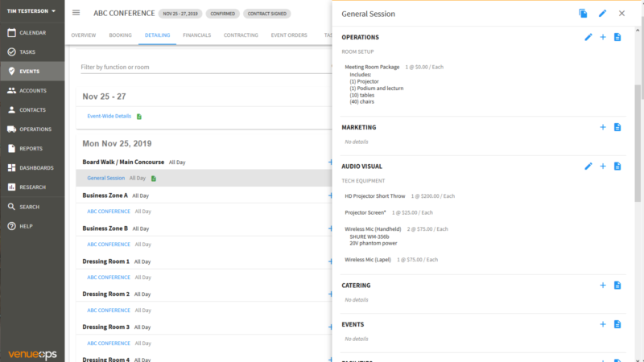Open the General Session link

[x=106, y=178]
